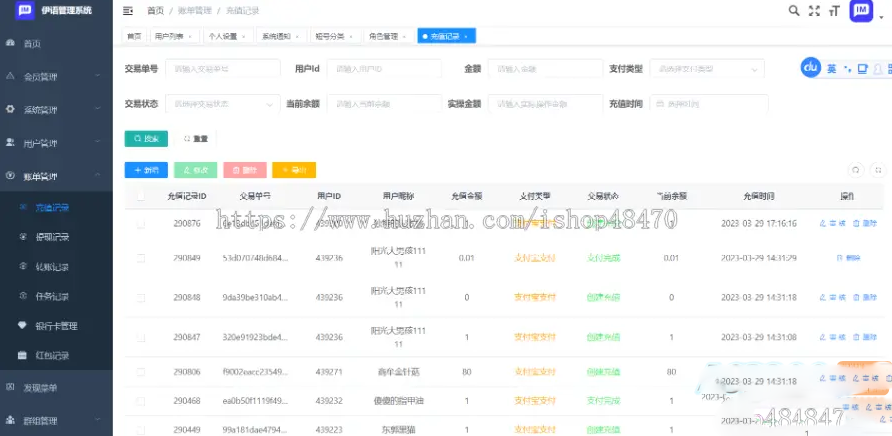Viewport: 892px width, 436px height.
Task: Click the refresh table icon
Action: point(854,170)
